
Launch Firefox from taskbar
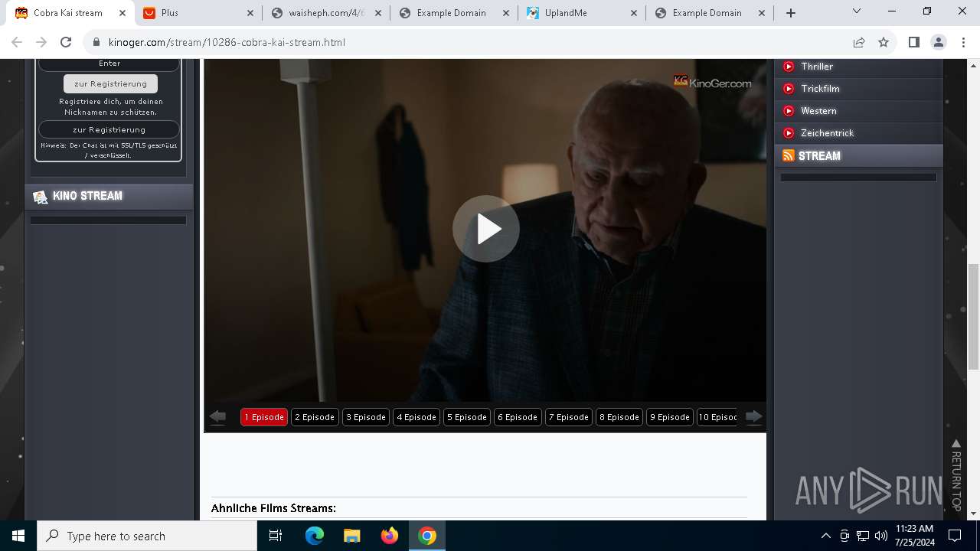(x=390, y=536)
